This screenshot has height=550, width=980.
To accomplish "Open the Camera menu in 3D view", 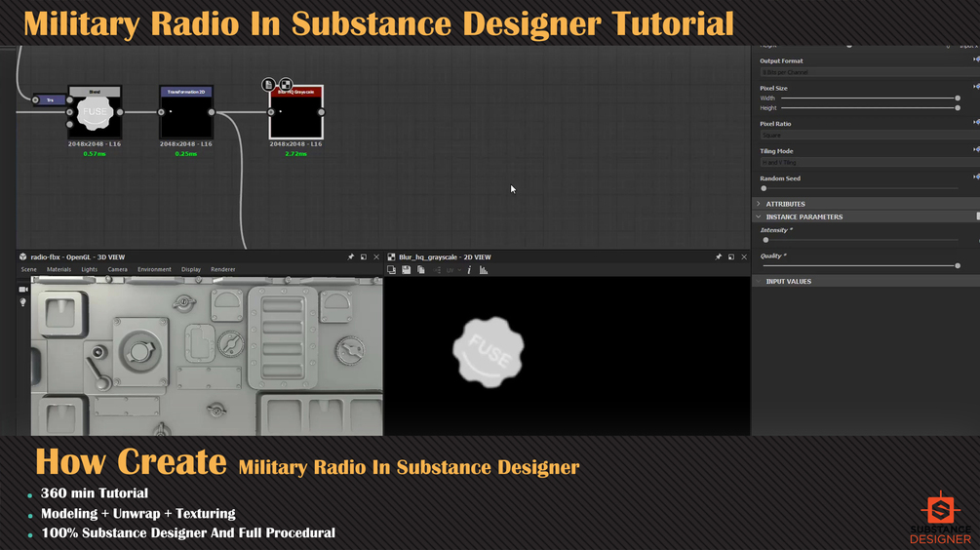I will coord(117,269).
